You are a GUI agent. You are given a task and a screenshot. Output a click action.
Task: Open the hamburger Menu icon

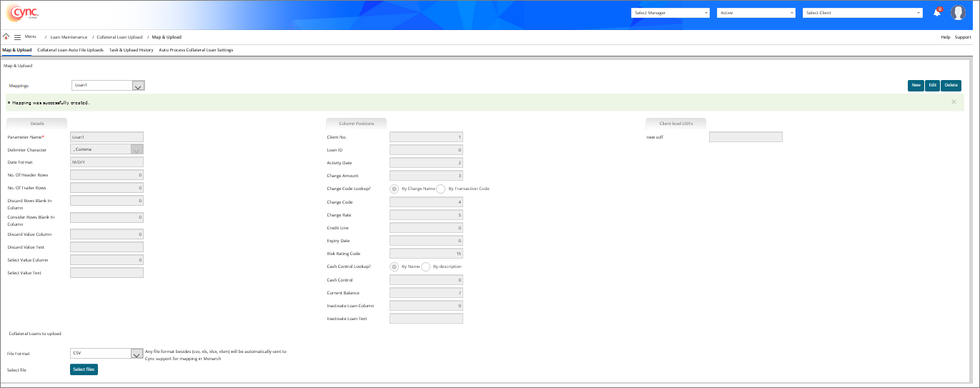pos(17,36)
